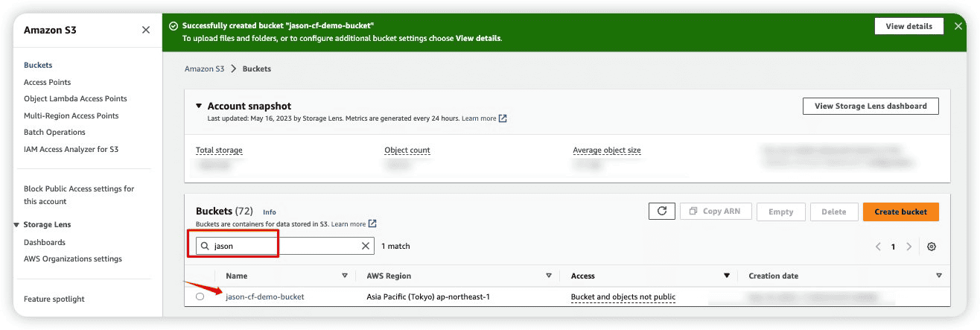Open table preferences gear icon
This screenshot has height=330, width=980.
tap(932, 247)
